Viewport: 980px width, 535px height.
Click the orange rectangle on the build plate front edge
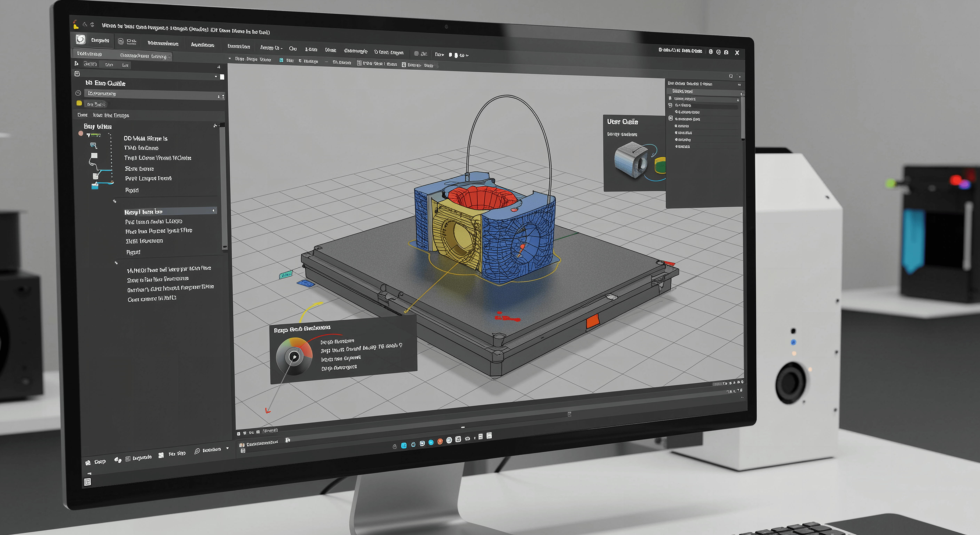pyautogui.click(x=592, y=321)
